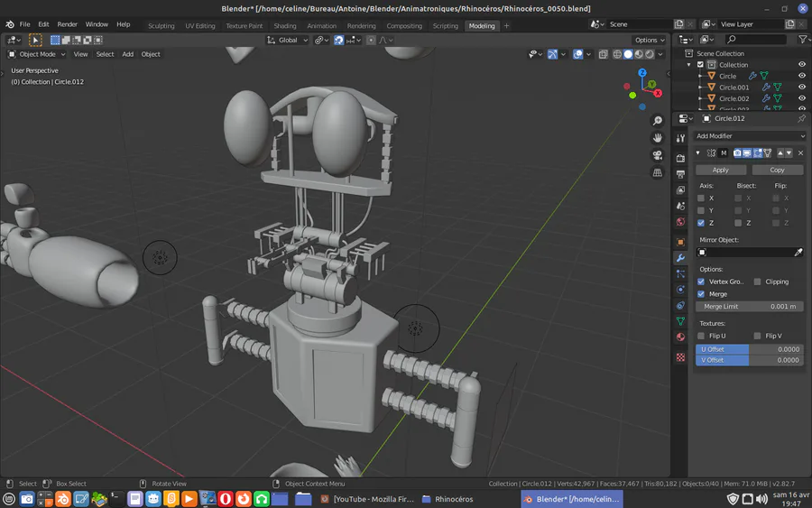Toggle show gizmo icon
The height and width of the screenshot is (508, 812).
552,54
